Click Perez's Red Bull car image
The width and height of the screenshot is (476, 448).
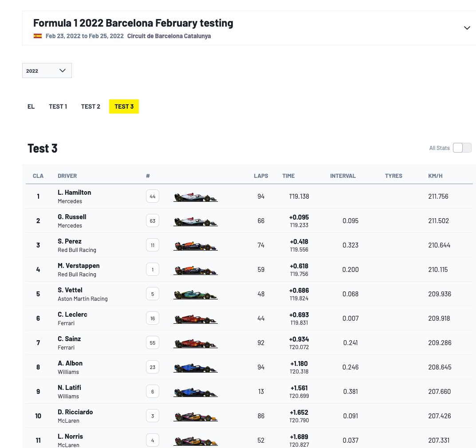click(x=196, y=246)
